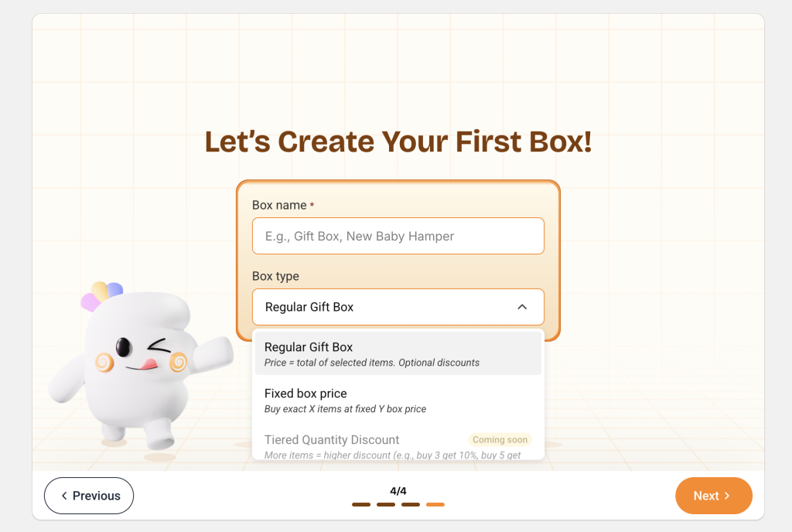This screenshot has height=532, width=792.
Task: Click the Box name input field
Action: point(398,236)
